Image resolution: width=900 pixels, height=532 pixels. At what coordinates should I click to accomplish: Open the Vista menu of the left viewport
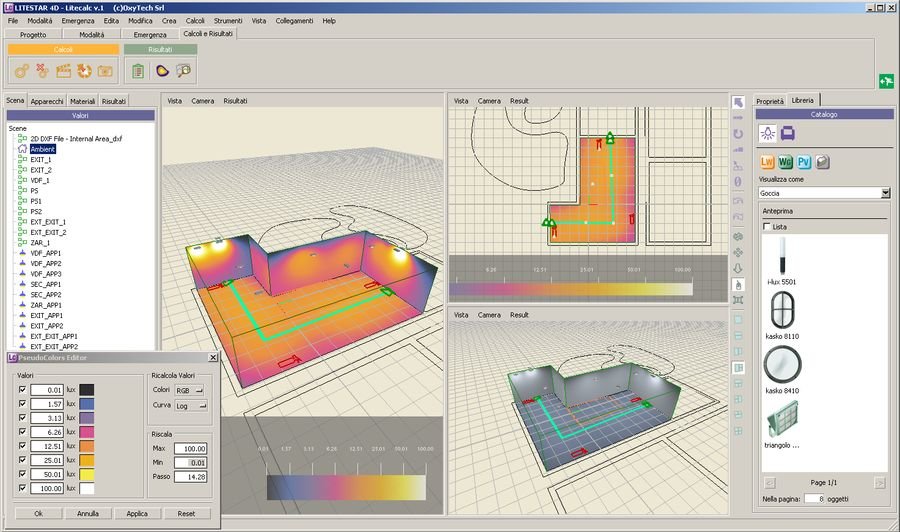point(174,101)
